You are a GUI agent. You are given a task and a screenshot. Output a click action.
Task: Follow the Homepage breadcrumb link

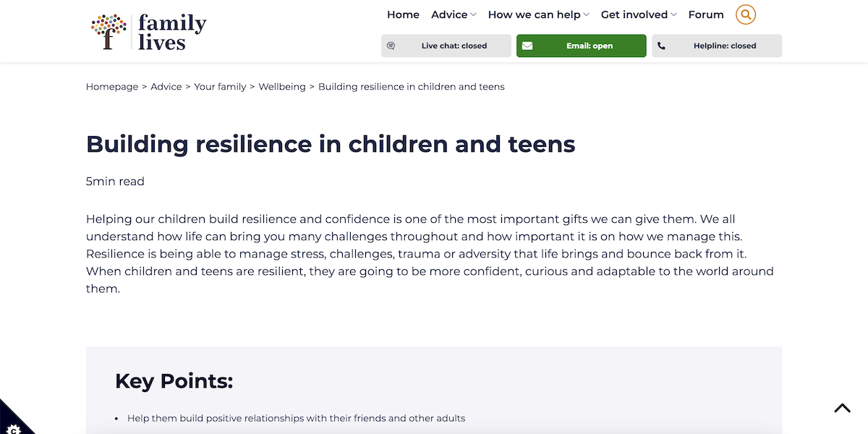[112, 87]
